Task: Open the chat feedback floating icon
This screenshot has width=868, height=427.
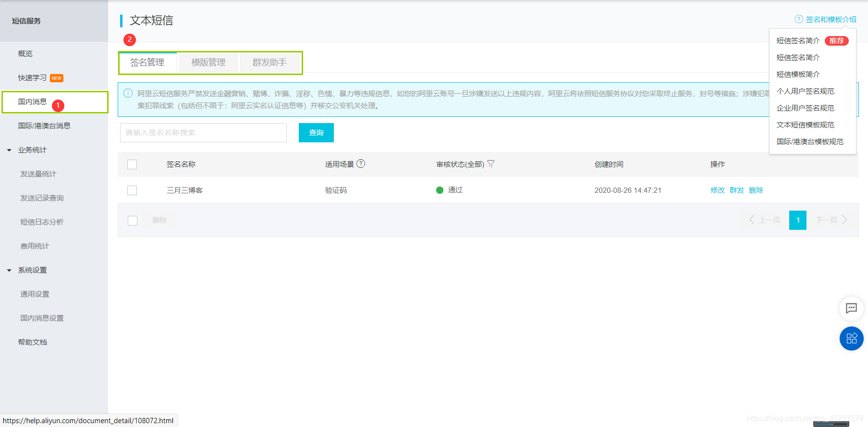Action: point(851,308)
